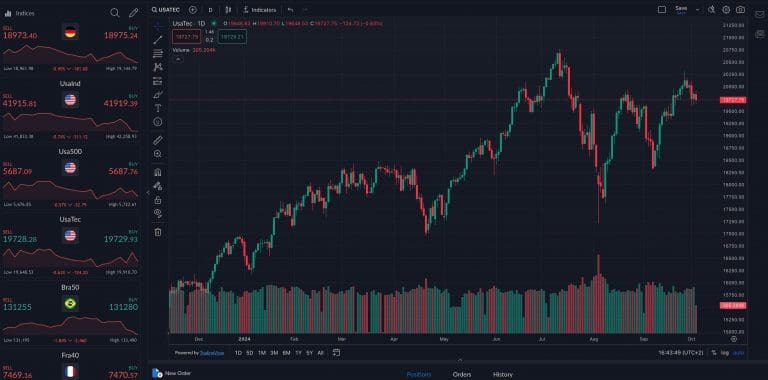The image size is (768, 380).
Task: Open the stacked panels icon in the right sidebar
Action: pyautogui.click(x=760, y=33)
